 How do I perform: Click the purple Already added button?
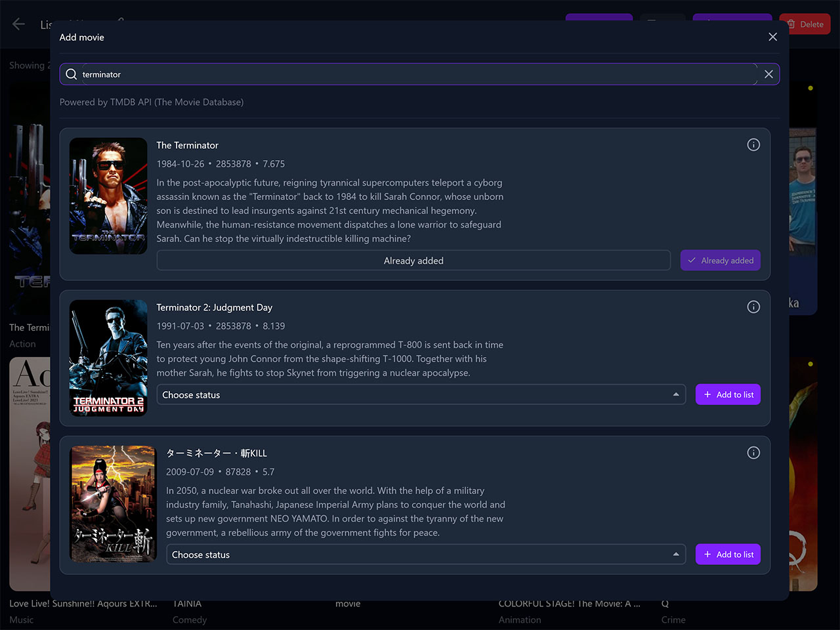coord(721,261)
